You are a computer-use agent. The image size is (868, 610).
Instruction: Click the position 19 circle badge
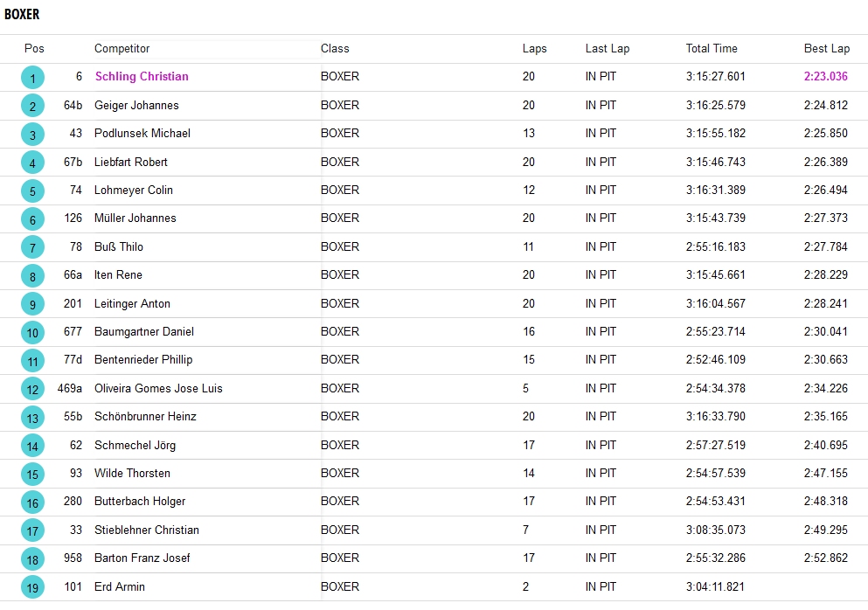[32, 588]
